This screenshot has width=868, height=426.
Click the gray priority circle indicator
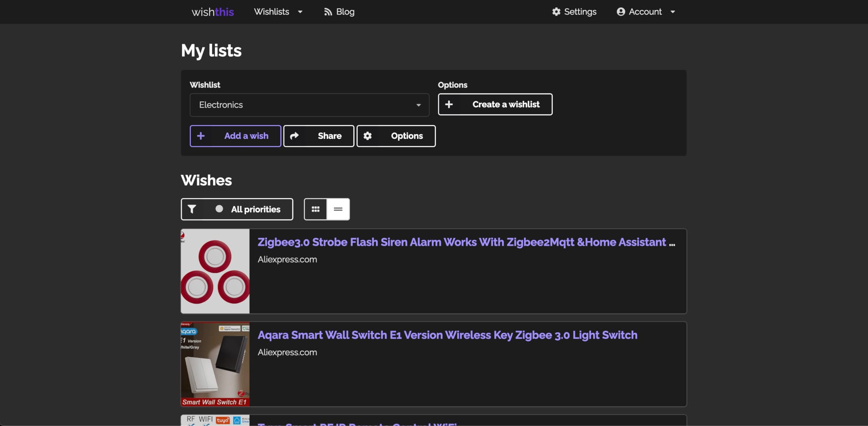click(x=220, y=209)
